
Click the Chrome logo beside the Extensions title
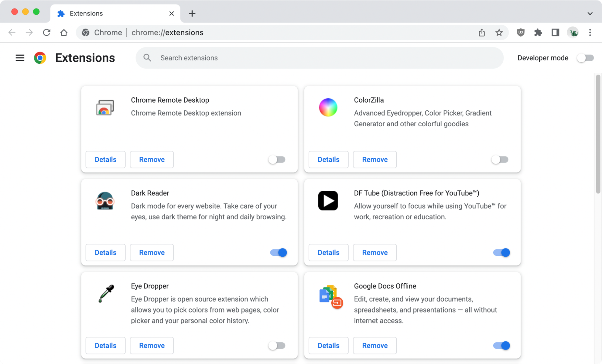[x=40, y=58]
